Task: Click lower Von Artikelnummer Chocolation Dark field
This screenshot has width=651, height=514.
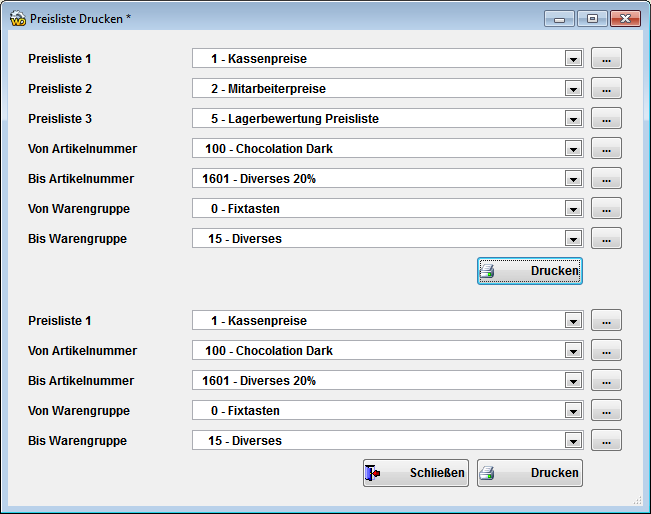Action: 388,350
